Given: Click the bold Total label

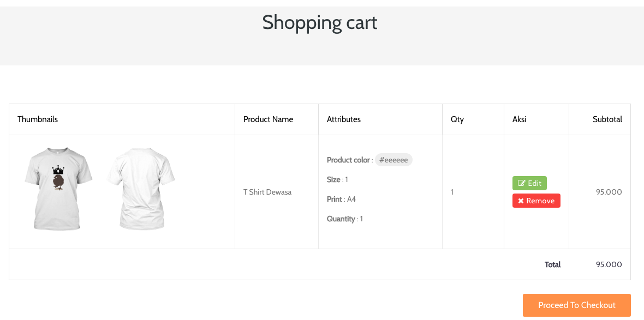Looking at the screenshot, I should click(x=552, y=264).
